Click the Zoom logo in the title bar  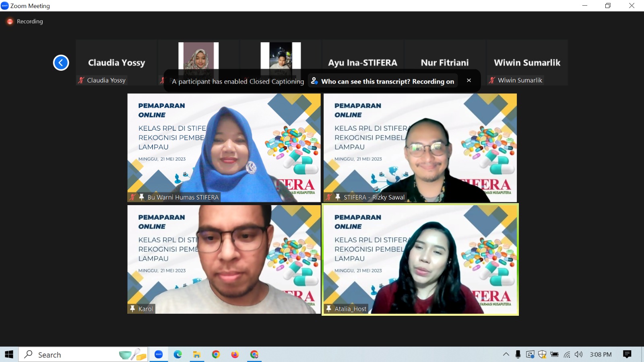[4, 6]
